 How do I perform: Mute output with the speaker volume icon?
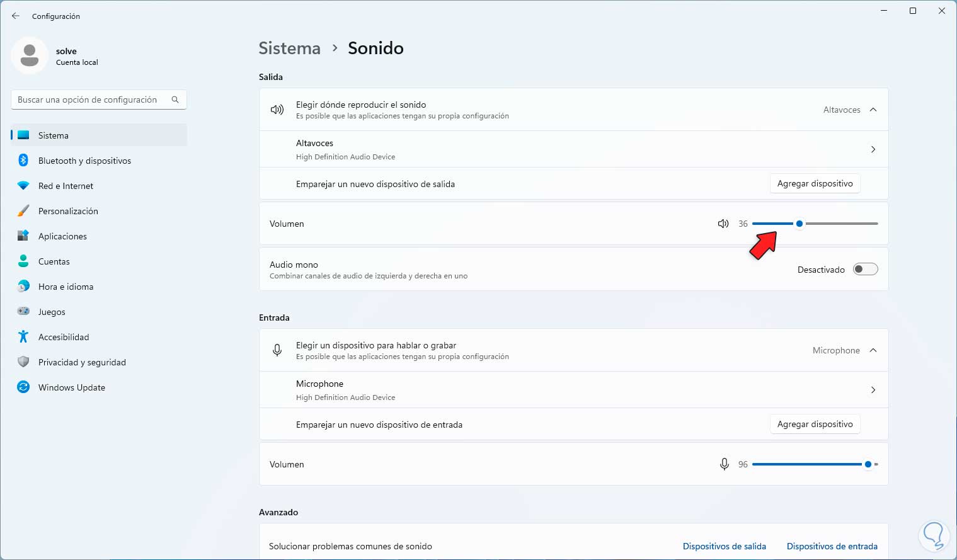pyautogui.click(x=723, y=224)
